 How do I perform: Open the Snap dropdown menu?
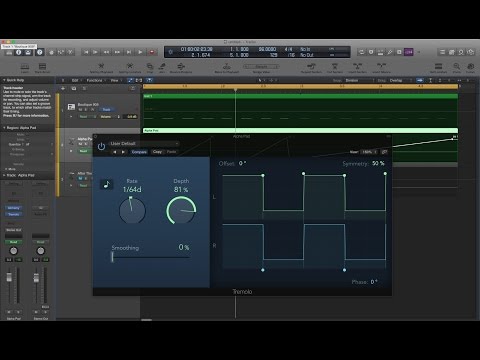(359, 80)
